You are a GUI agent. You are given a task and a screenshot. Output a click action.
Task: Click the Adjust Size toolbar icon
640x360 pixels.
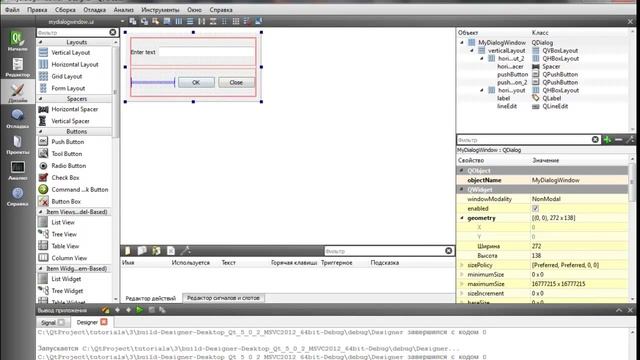(258, 21)
